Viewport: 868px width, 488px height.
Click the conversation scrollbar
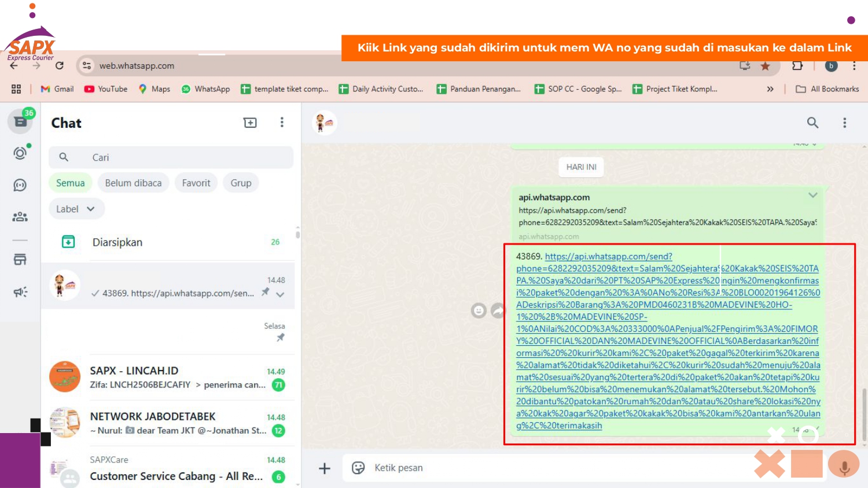tap(865, 414)
